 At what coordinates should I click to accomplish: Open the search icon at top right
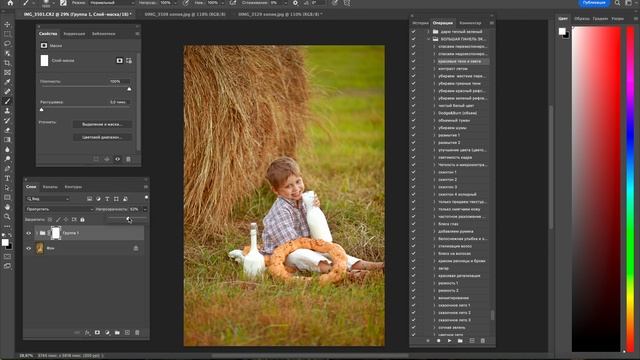click(618, 3)
